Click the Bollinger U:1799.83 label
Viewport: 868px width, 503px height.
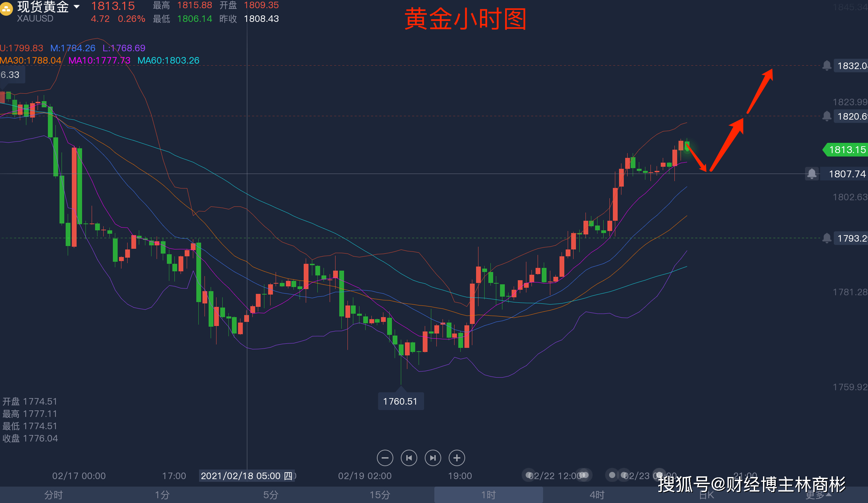point(21,48)
